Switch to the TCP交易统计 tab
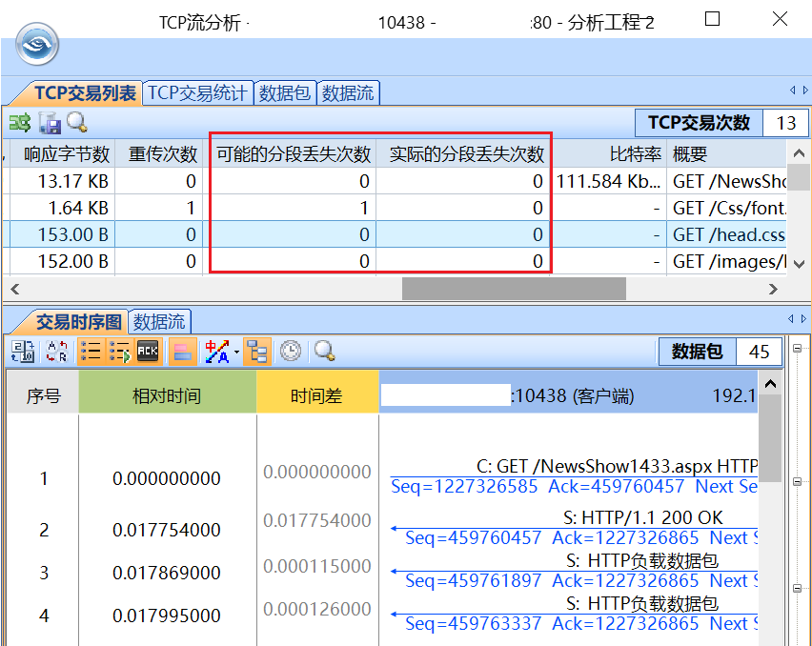812x646 pixels. pos(197,91)
